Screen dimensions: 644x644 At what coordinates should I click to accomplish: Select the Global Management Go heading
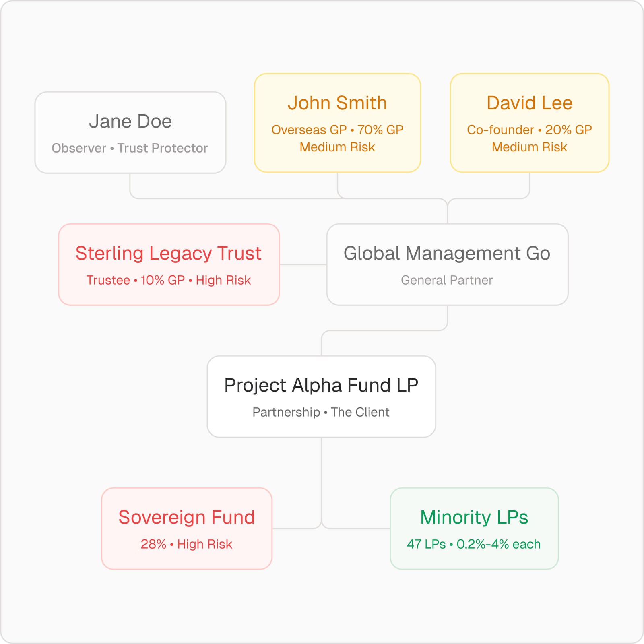(x=447, y=253)
